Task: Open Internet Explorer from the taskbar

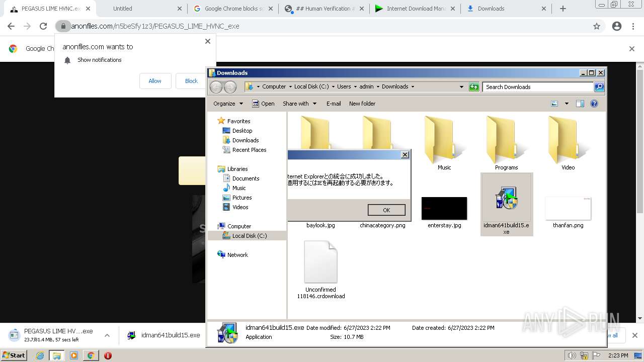Action: tap(40, 355)
